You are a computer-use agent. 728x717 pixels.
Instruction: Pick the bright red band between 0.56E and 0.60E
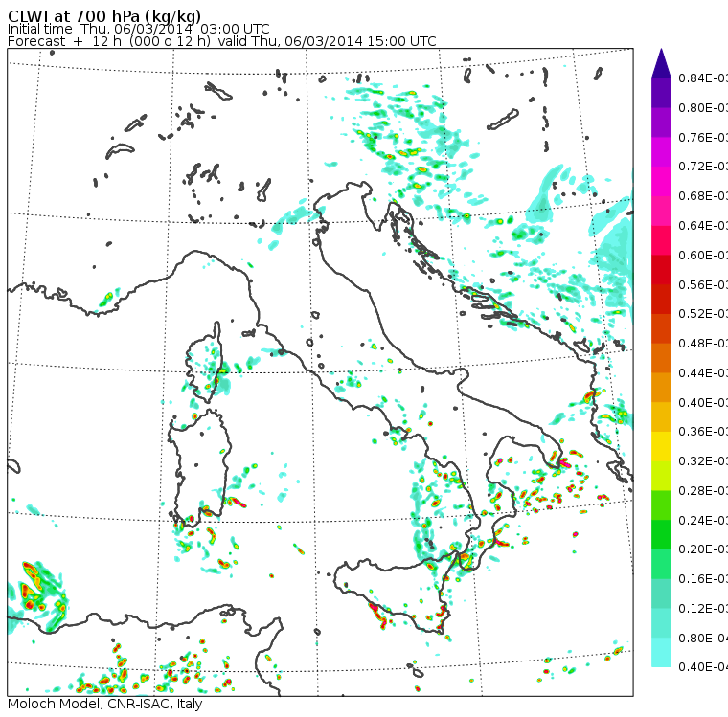pyautogui.click(x=661, y=270)
